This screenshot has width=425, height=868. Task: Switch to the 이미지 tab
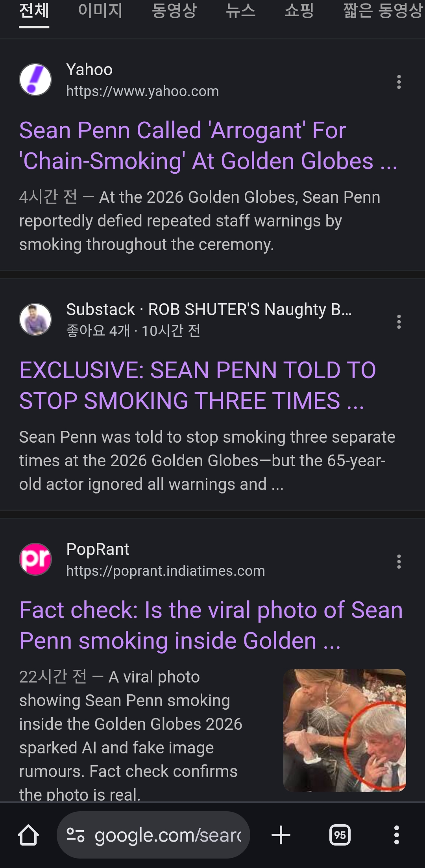click(100, 11)
